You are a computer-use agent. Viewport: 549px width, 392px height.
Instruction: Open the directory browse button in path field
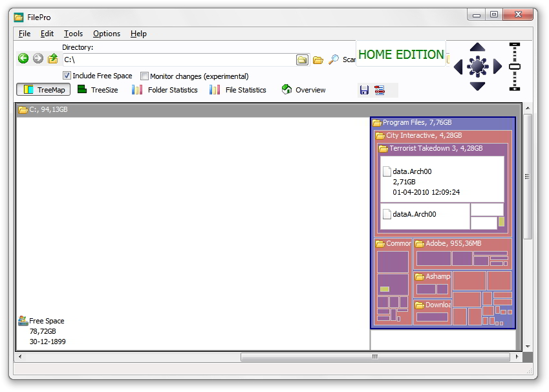click(302, 60)
